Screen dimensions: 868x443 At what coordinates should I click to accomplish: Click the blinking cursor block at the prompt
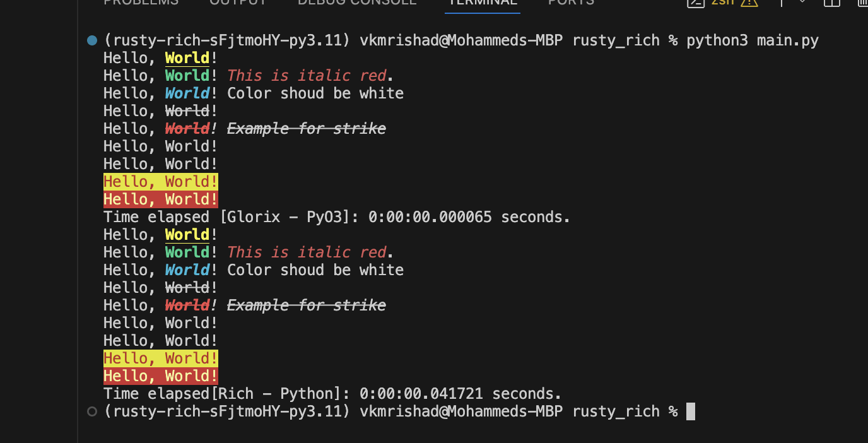pos(691,411)
